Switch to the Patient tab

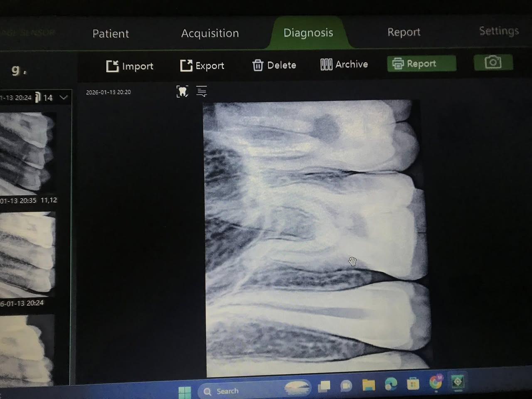pos(111,34)
